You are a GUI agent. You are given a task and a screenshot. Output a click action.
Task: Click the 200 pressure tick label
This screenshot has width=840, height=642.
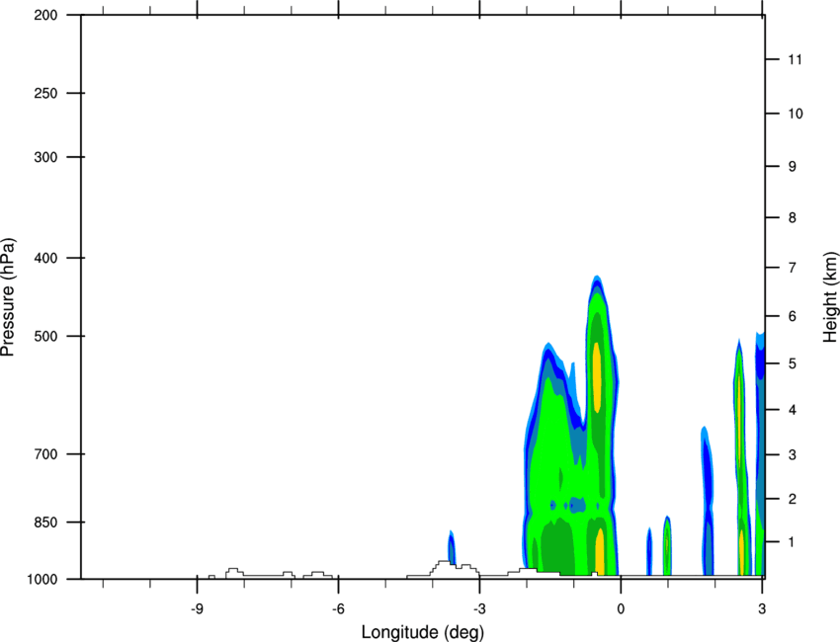45,15
